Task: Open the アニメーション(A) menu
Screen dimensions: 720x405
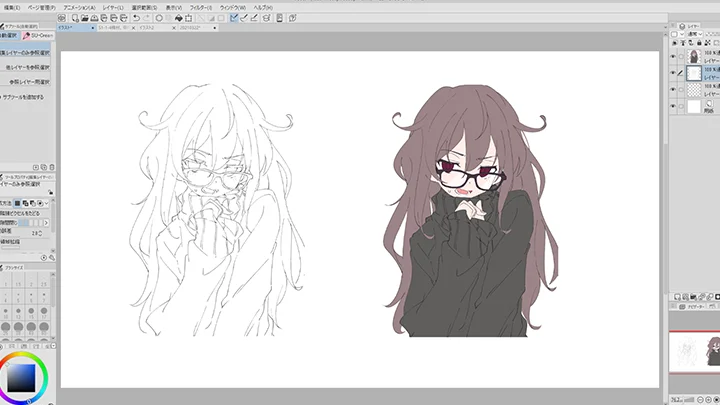Action: coord(79,8)
